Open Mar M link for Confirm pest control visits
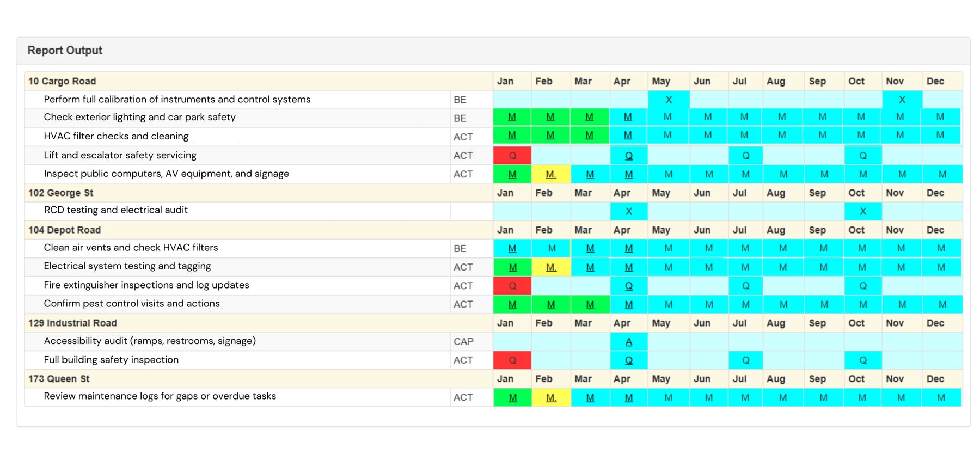980x454 pixels. [590, 304]
